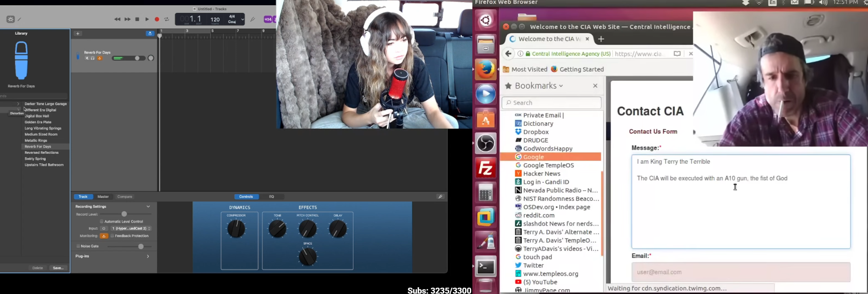Click the Tone knob in Effects

click(x=277, y=229)
